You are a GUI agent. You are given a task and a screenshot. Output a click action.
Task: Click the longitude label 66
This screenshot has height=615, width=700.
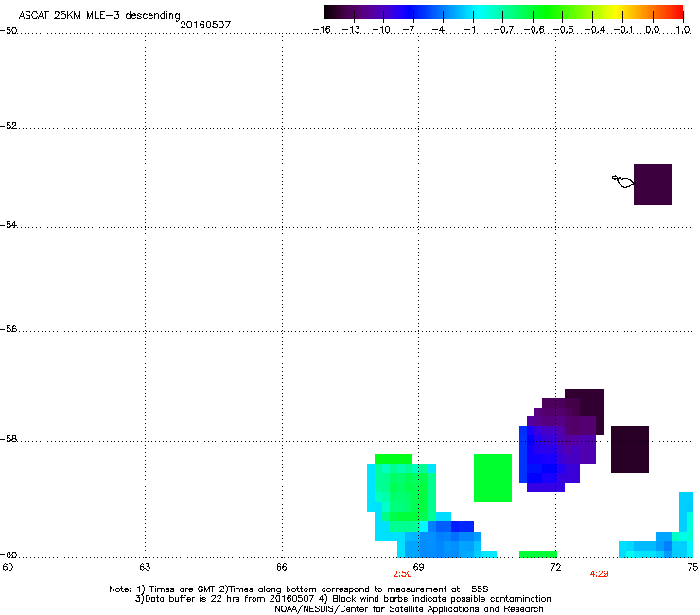click(282, 567)
